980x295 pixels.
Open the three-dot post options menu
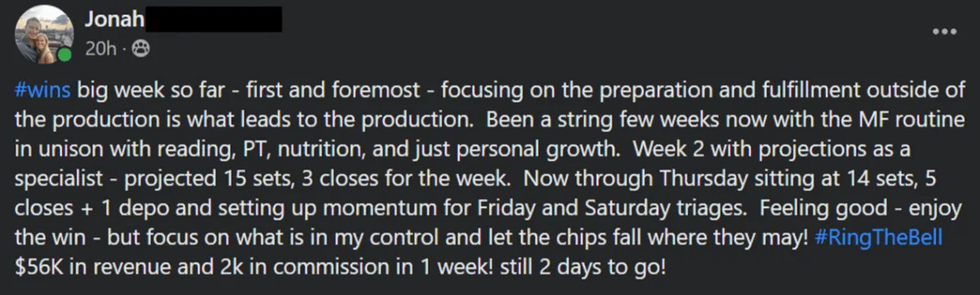943,30
